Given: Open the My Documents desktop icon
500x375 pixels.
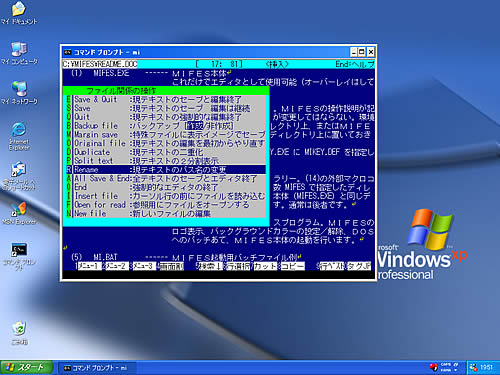Looking at the screenshot, I should [x=19, y=13].
